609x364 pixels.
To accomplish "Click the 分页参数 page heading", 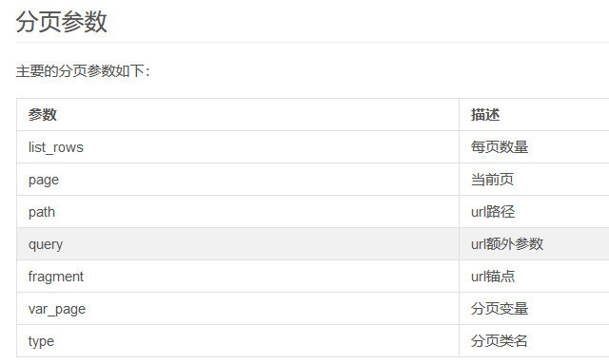I will point(61,22).
